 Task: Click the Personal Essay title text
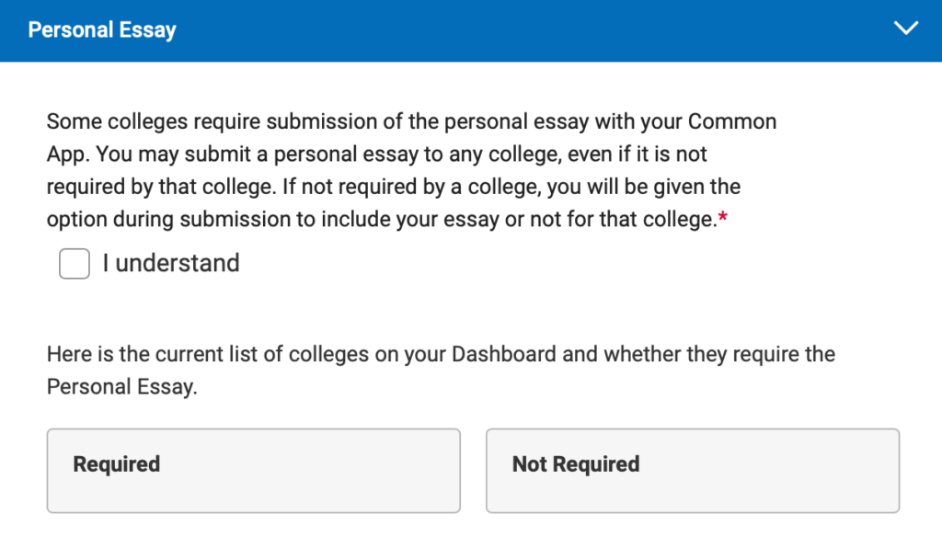(x=101, y=29)
